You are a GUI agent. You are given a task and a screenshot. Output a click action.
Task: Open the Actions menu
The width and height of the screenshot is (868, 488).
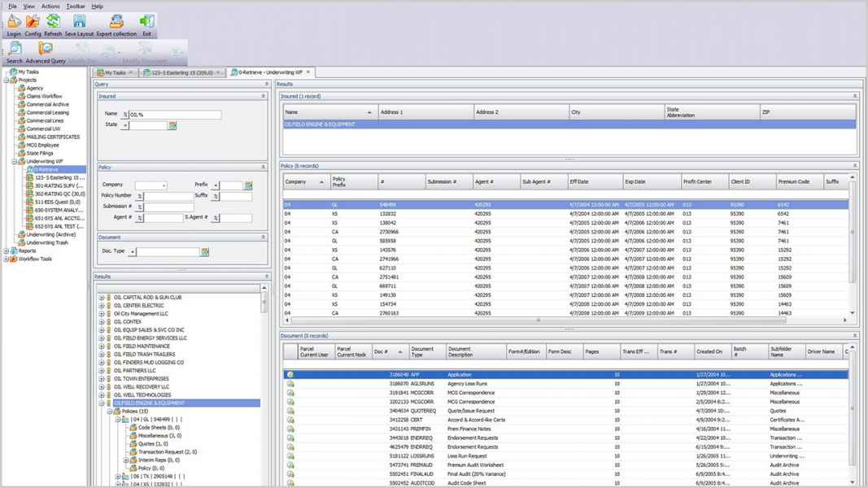(x=50, y=6)
